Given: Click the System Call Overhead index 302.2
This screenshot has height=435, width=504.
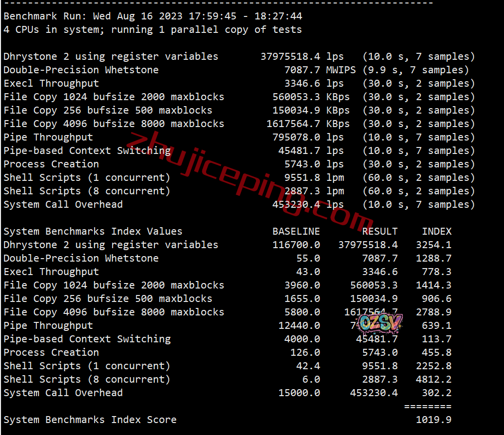Looking at the screenshot, I should [x=436, y=393].
